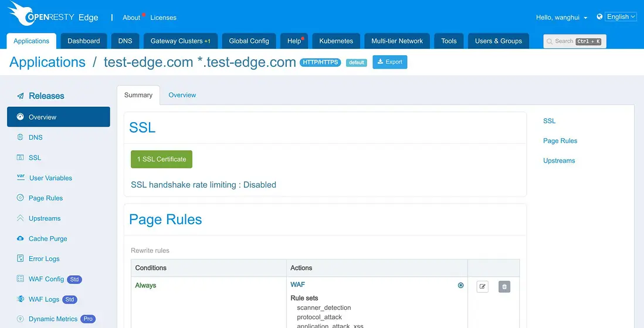Click the Page Rules icon in sidebar
The width and height of the screenshot is (644, 328).
coord(20,198)
